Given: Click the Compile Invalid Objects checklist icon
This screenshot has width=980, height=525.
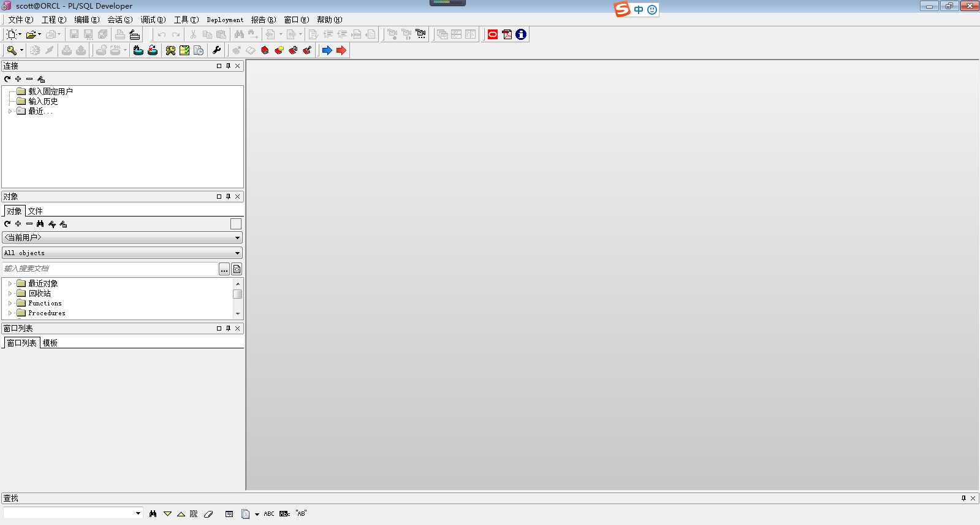Looking at the screenshot, I should click(x=184, y=50).
